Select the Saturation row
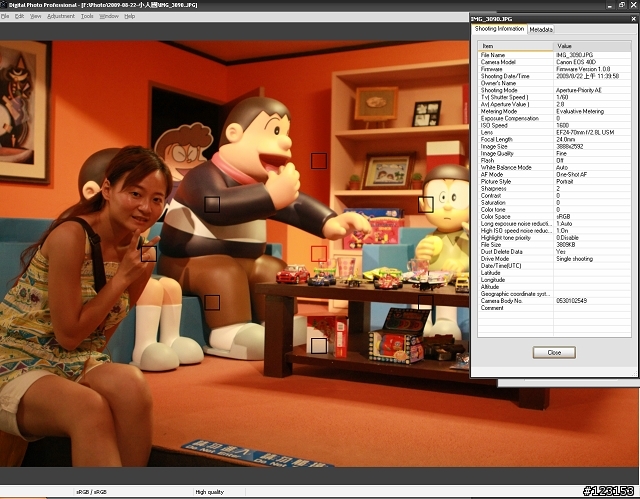The image size is (640, 499). pos(554,202)
